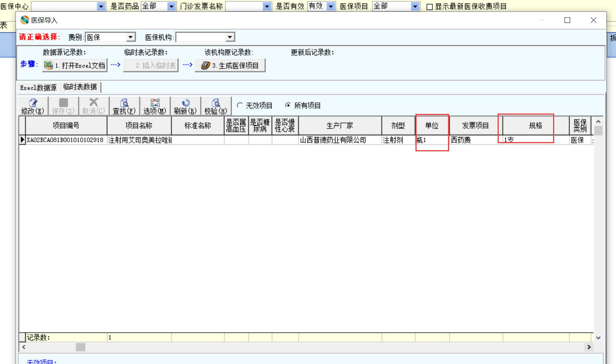Click the 修改(E) edit toolbar icon
Image resolution: width=616 pixels, height=364 pixels.
click(33, 106)
